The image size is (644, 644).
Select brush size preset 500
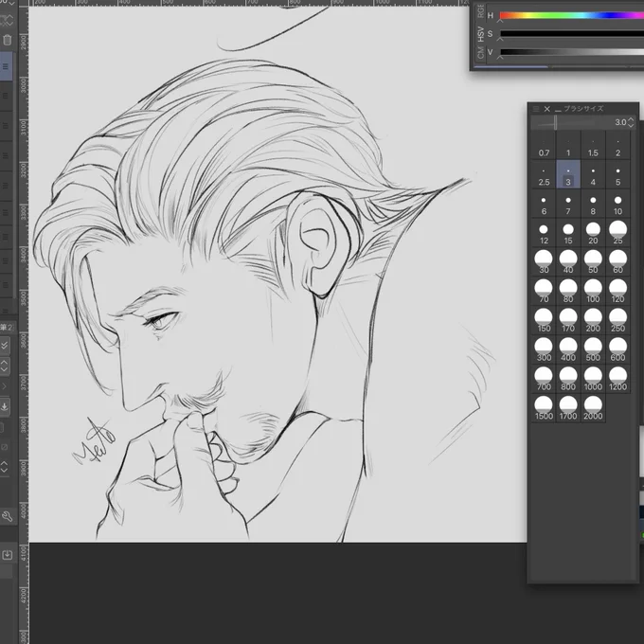[x=593, y=349]
